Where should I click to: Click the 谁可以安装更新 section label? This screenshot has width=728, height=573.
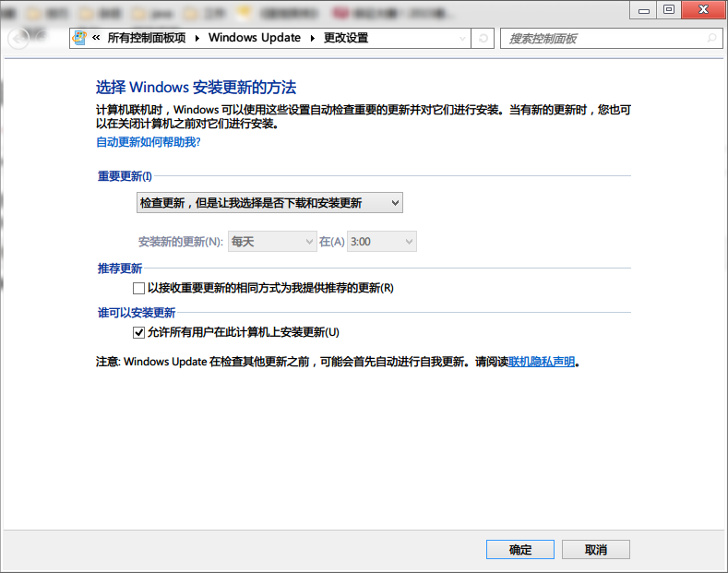[x=137, y=313]
